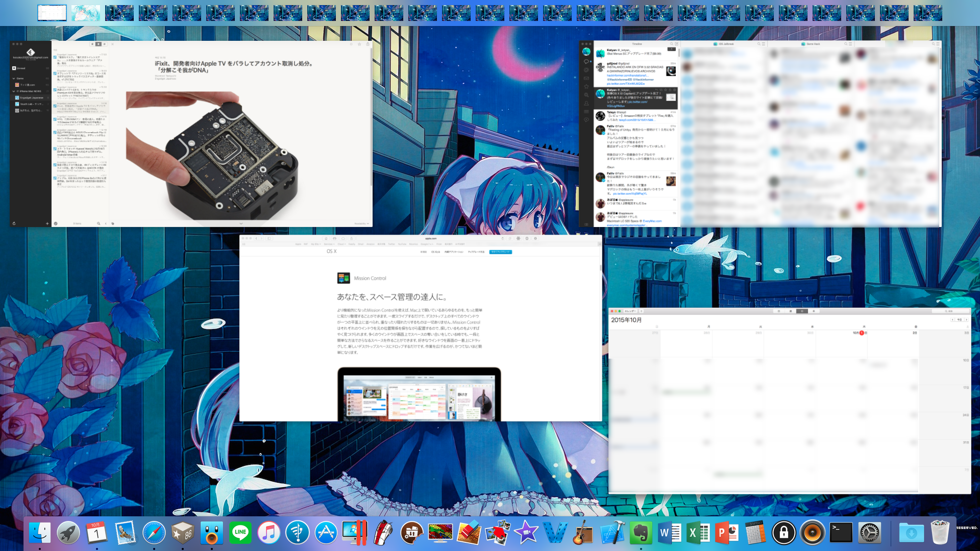Click plus add subscription in Reeder sidebar
The width and height of the screenshot is (980, 551).
tap(47, 223)
